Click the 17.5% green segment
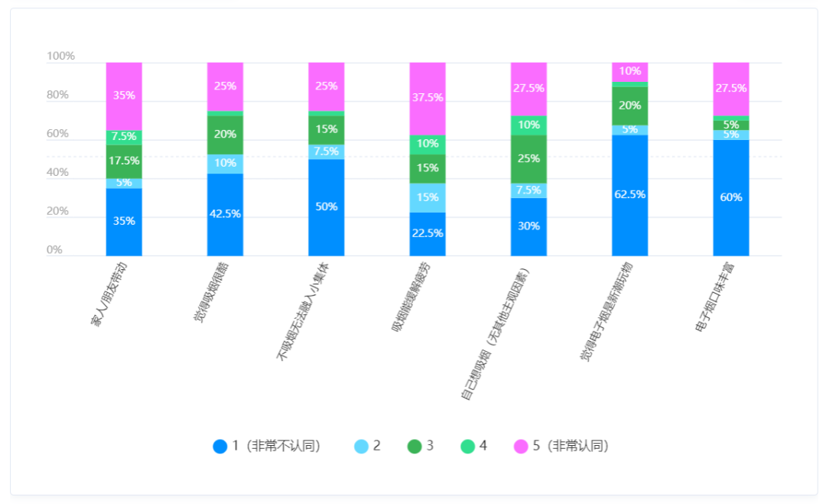This screenshot has height=504, width=826. tap(124, 161)
